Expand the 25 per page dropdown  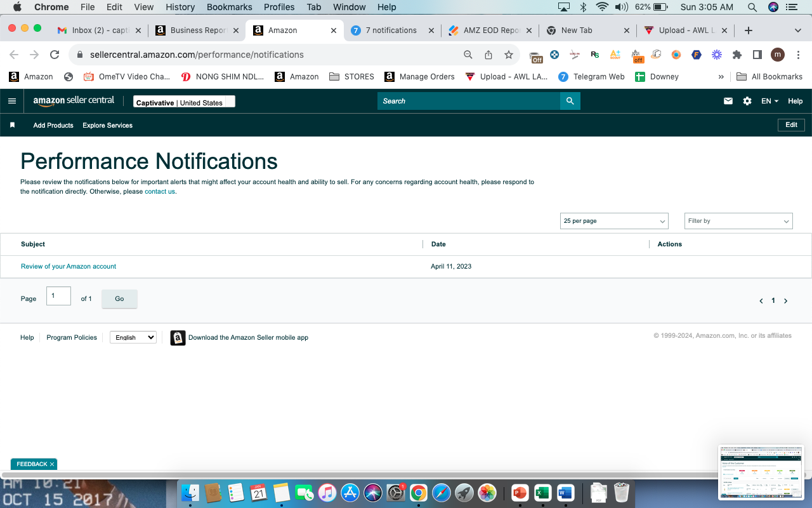click(x=615, y=221)
